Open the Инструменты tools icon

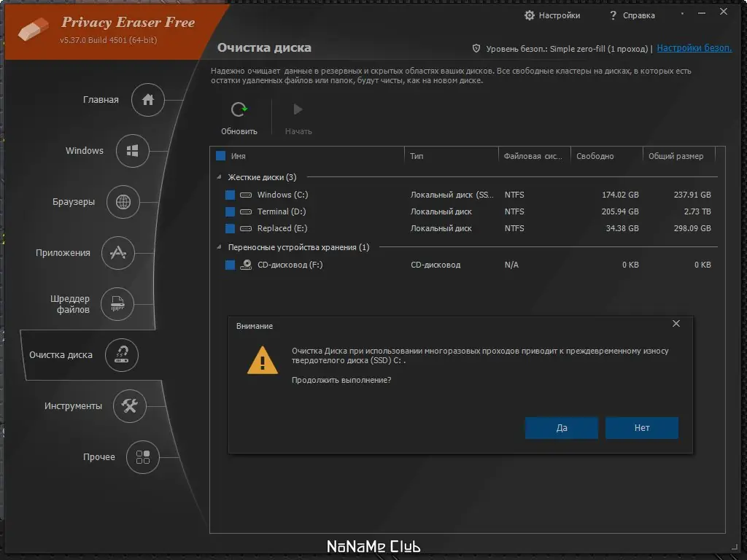[x=129, y=405]
